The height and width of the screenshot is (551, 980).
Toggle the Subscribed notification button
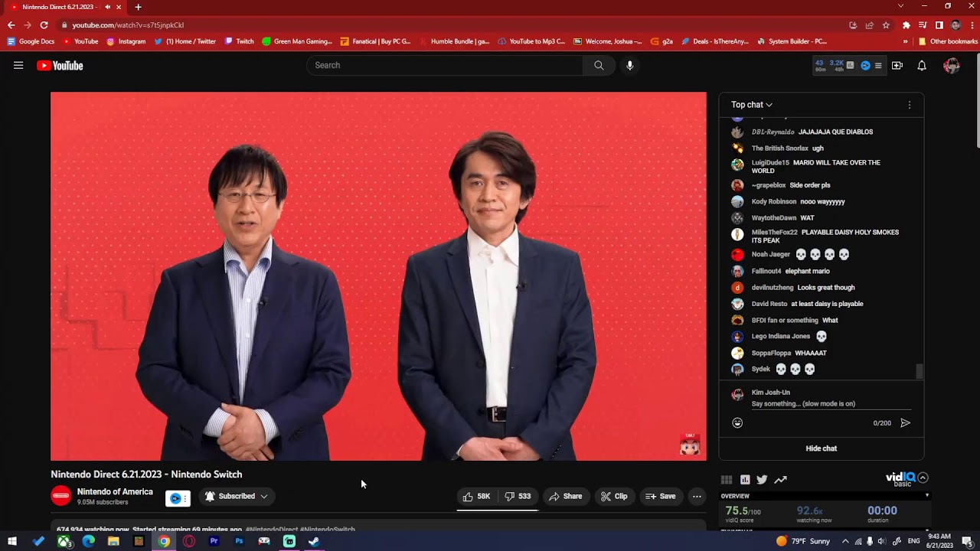point(236,497)
